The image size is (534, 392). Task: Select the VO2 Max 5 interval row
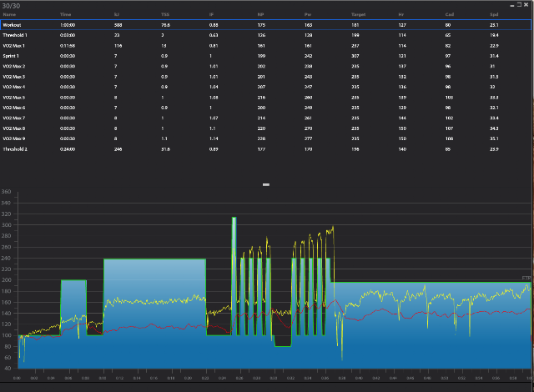point(265,98)
